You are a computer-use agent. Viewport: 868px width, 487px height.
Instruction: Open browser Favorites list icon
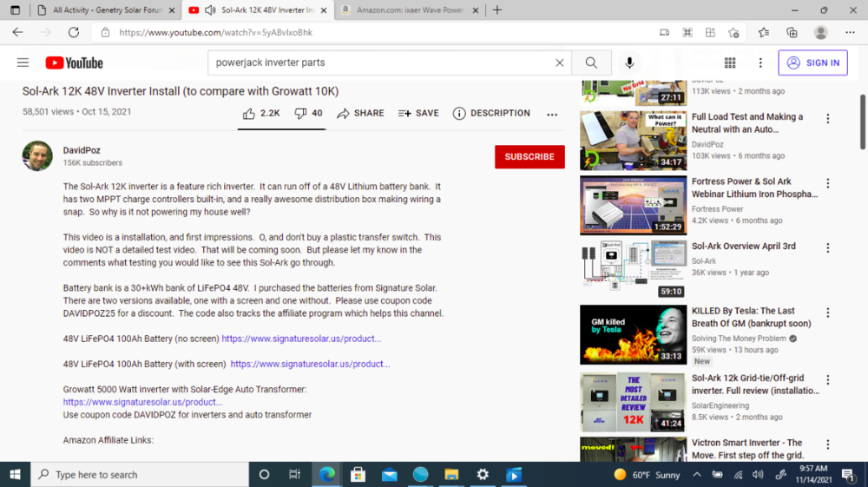click(763, 33)
